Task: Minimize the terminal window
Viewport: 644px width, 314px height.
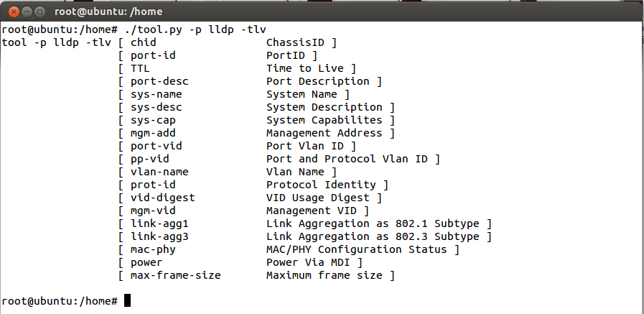Action: tap(25, 11)
